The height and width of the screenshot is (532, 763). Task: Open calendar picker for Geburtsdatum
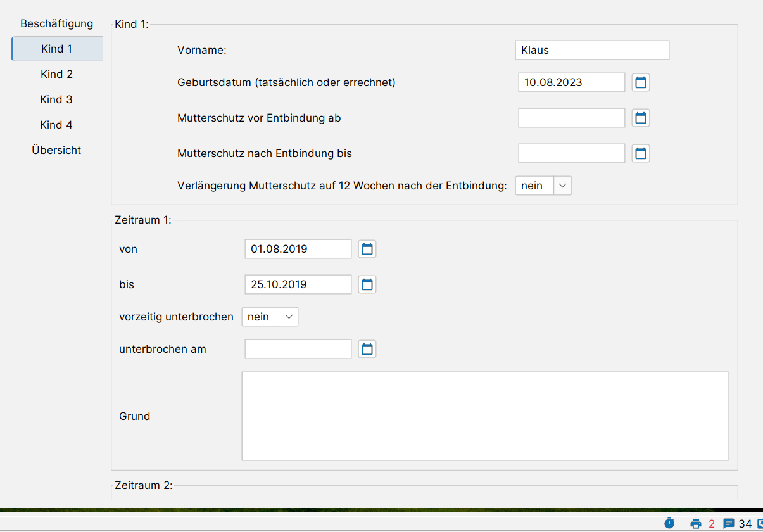[641, 82]
